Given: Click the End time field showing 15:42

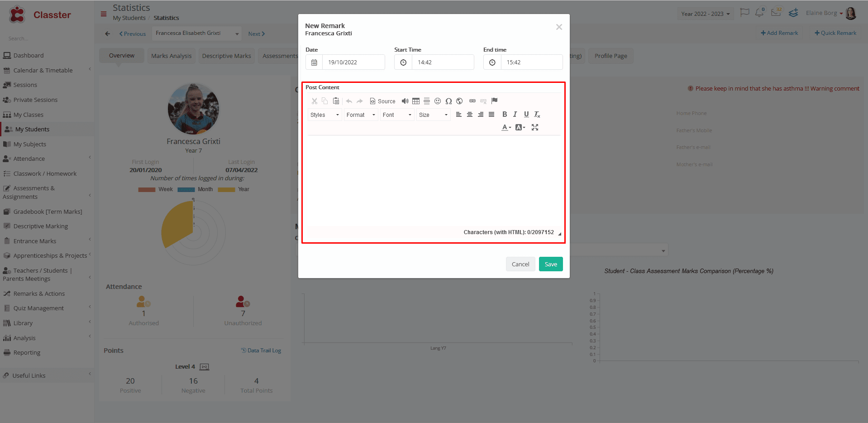Looking at the screenshot, I should point(532,62).
